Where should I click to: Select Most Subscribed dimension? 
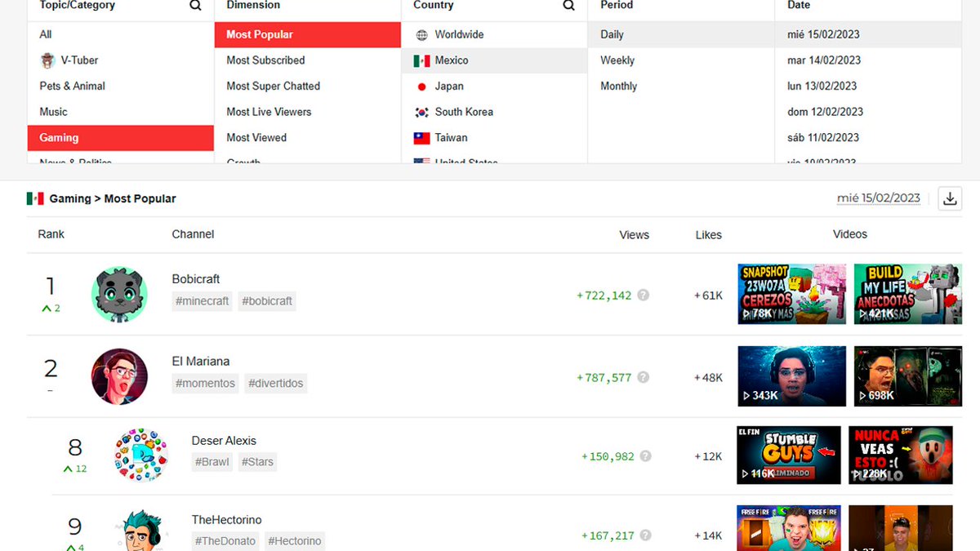pyautogui.click(x=308, y=60)
